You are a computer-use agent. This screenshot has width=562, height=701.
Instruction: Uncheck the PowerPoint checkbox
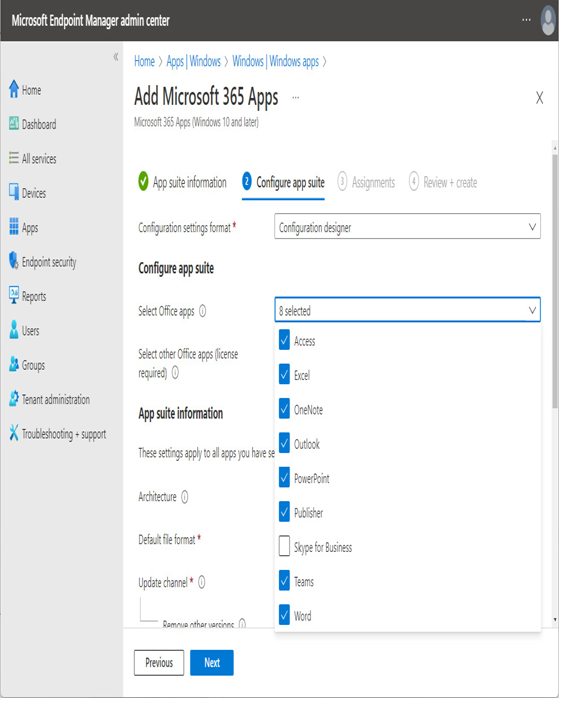click(x=285, y=479)
